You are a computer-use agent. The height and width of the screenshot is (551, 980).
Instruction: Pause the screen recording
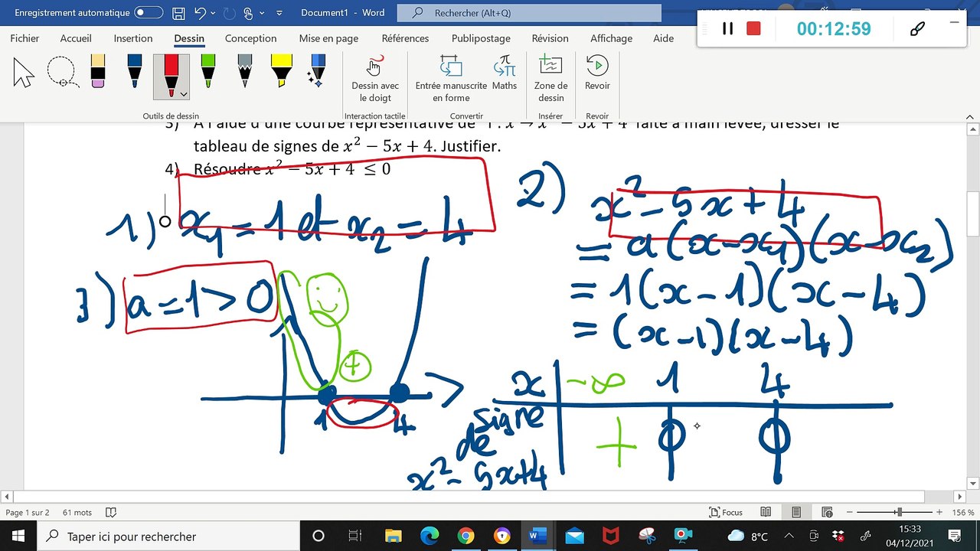[727, 28]
